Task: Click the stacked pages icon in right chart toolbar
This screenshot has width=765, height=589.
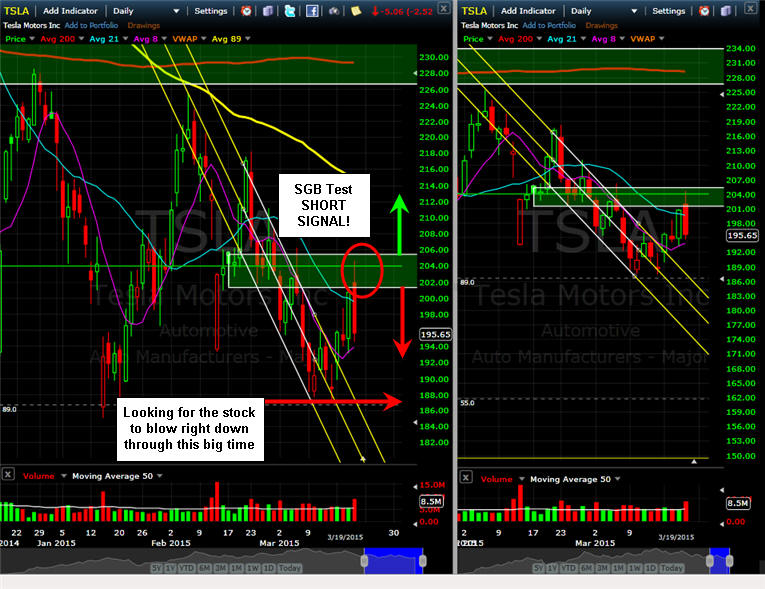Action: [726, 11]
